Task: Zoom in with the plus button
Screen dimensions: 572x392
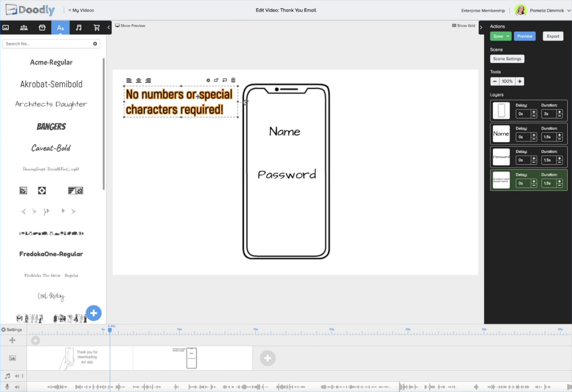Action: (520, 82)
